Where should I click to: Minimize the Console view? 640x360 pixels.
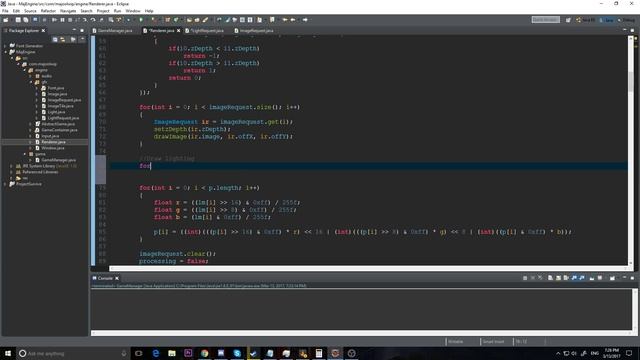coord(624,278)
